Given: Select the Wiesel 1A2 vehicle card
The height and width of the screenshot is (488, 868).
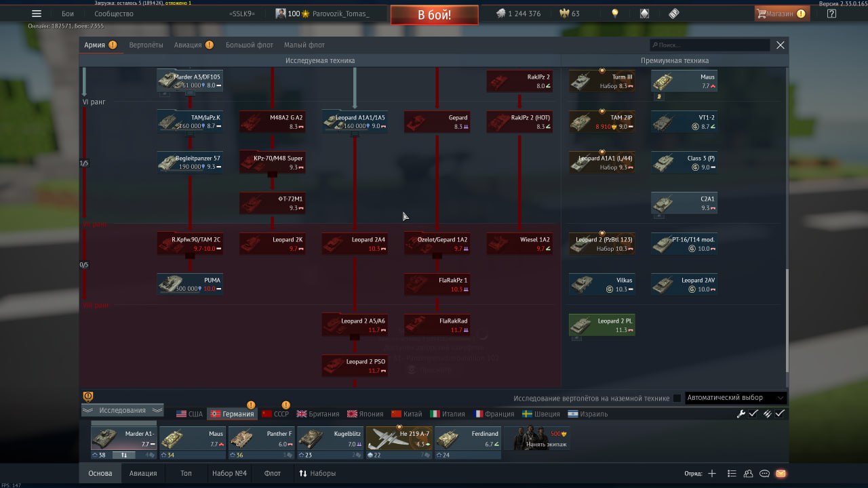Looking at the screenshot, I should tap(519, 243).
